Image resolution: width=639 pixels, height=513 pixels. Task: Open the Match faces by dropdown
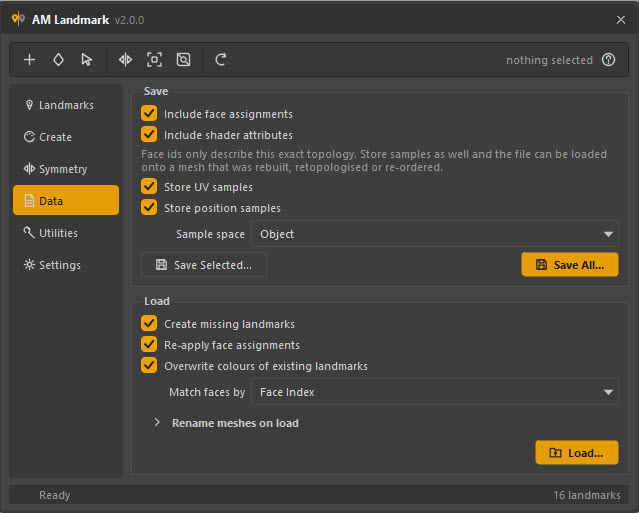435,392
